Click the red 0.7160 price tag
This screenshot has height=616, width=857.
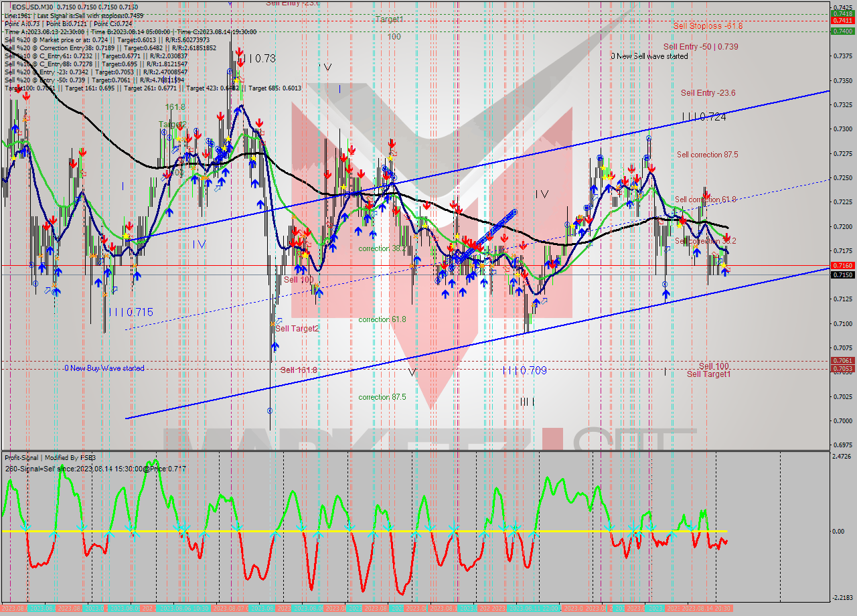tap(842, 265)
